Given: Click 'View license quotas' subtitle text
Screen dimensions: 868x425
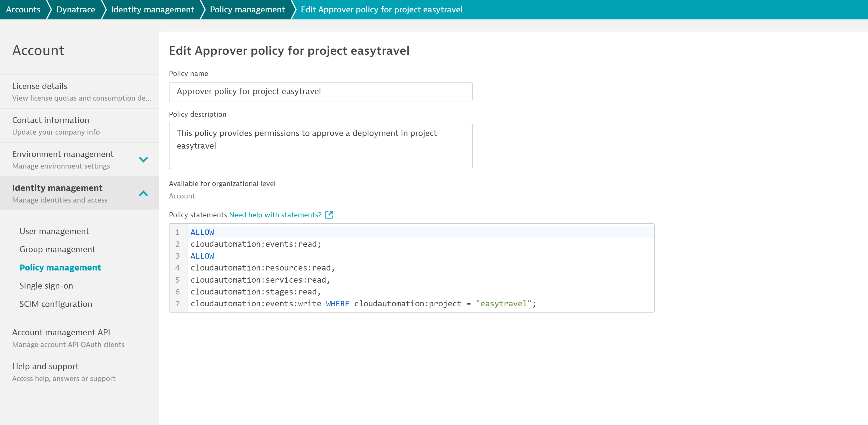Looking at the screenshot, I should (82, 98).
